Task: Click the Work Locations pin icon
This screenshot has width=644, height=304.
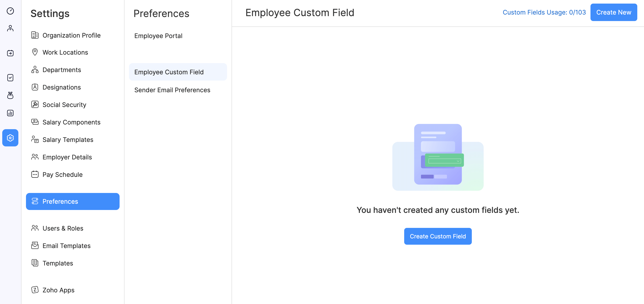Action: pos(35,52)
